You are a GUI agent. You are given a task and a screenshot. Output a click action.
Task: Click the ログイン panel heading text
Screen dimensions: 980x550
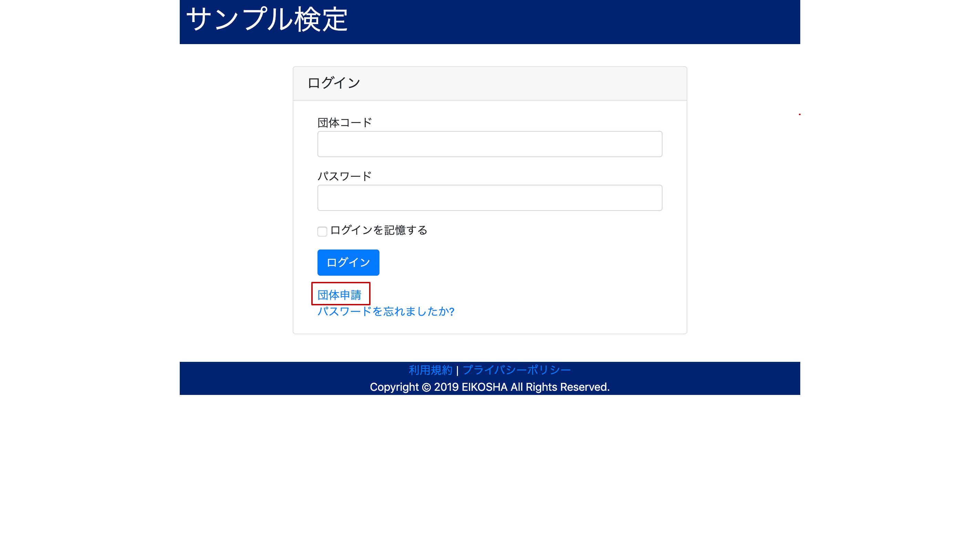point(334,83)
